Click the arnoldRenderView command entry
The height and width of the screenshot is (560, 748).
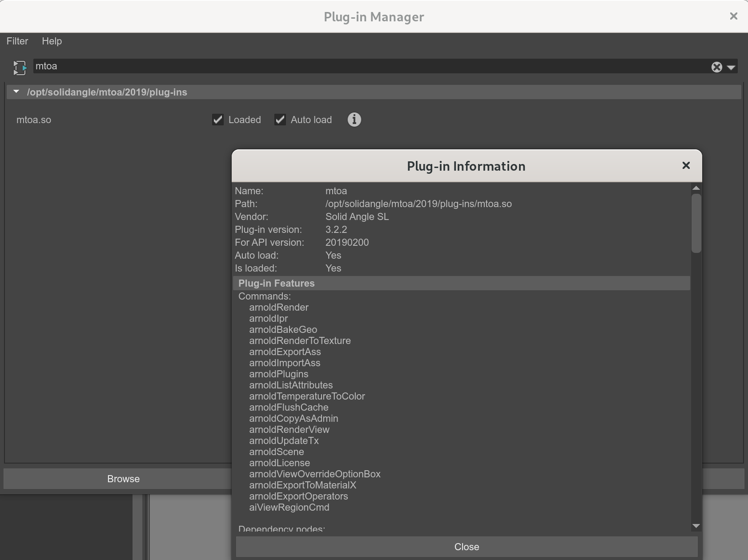pos(290,429)
